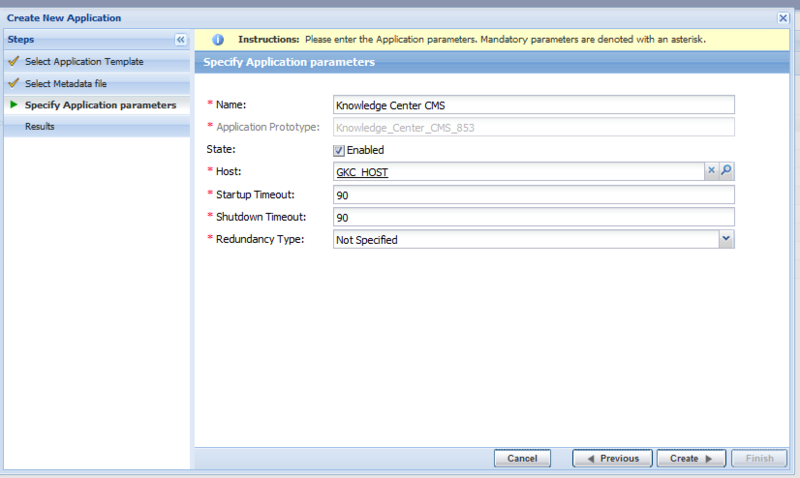800x478 pixels.
Task: Click the Finish button
Action: [759, 458]
